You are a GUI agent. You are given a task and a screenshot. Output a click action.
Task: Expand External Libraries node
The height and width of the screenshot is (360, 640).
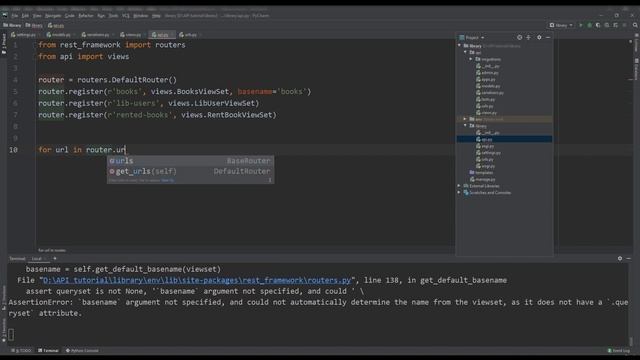tap(459, 186)
